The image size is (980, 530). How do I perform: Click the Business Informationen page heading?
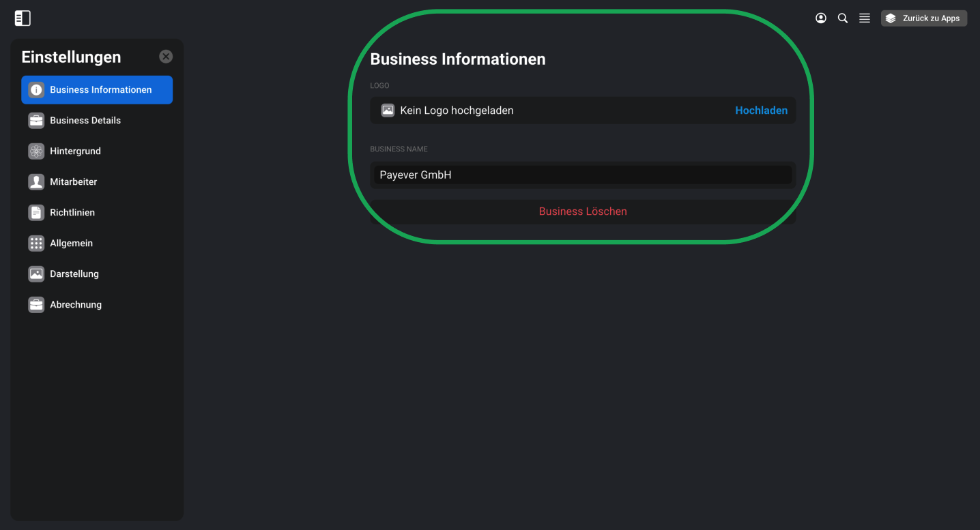(x=458, y=59)
